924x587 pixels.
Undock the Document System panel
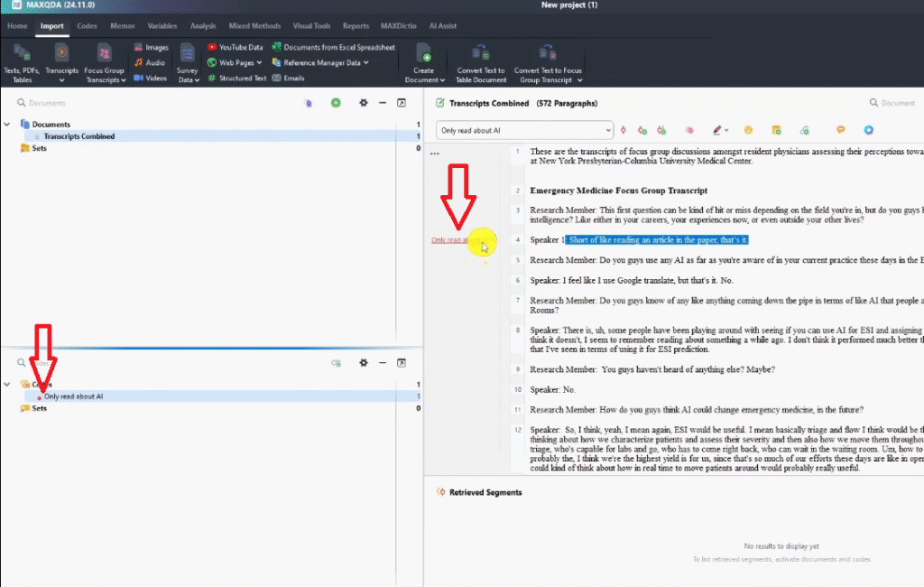point(401,103)
